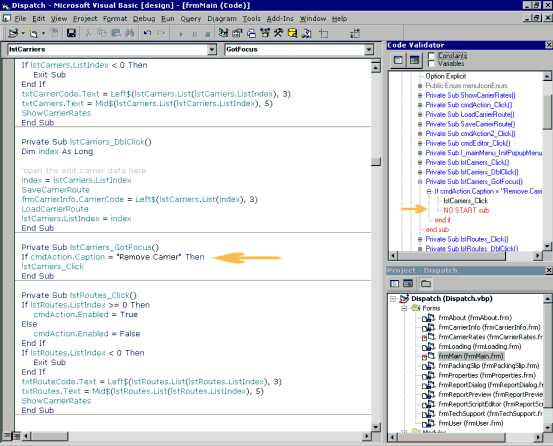Open the lstCarriers object dropdown

tap(212, 49)
